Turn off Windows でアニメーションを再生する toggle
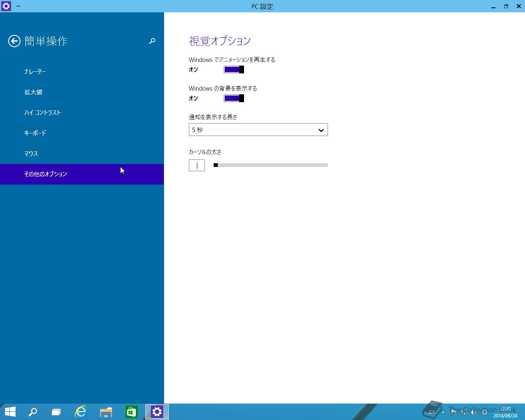525x420 pixels. 234,70
